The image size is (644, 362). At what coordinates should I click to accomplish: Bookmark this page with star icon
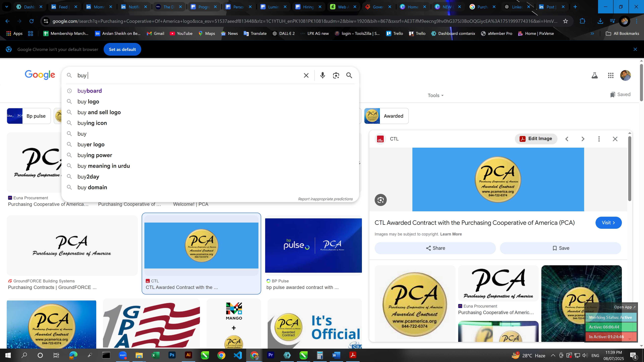(566, 21)
